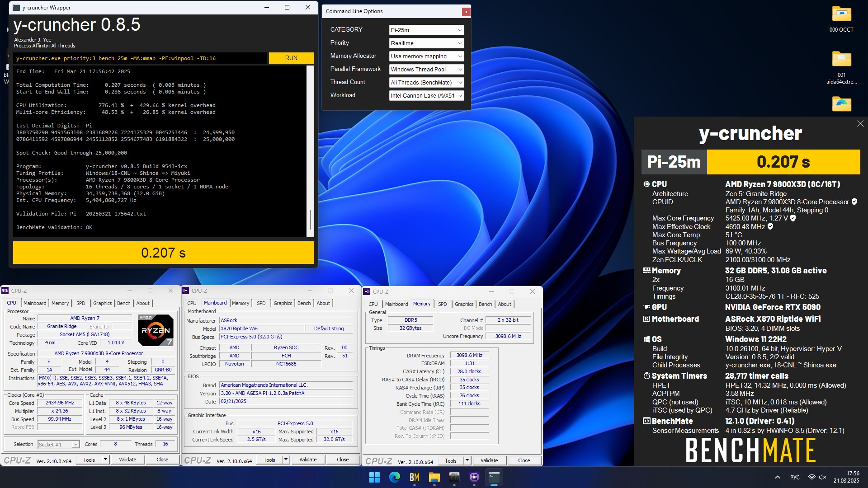Switch to the CPU-Z taskbar icon
Screen dimensions: 868x488
(x=474, y=477)
